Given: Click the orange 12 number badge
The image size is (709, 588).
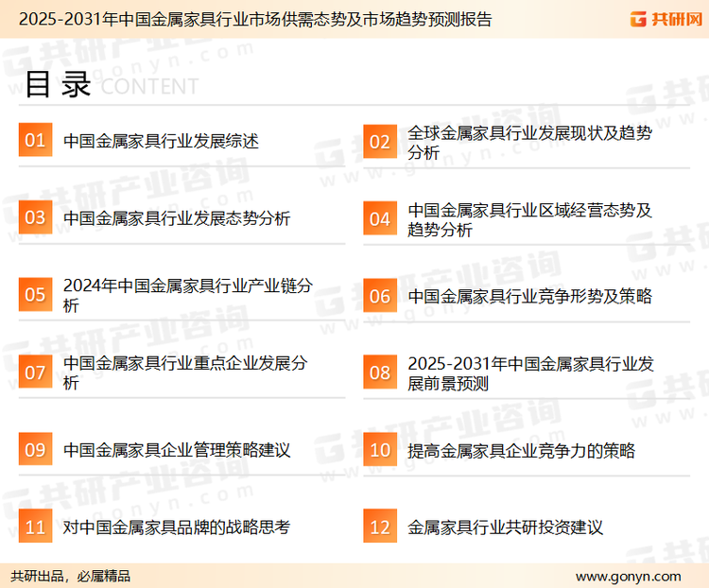Looking at the screenshot, I should 380,527.
